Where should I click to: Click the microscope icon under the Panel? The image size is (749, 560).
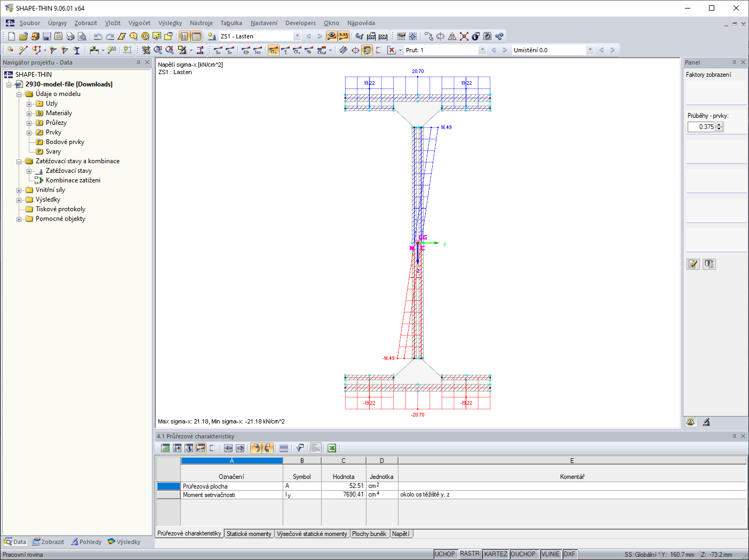706,422
